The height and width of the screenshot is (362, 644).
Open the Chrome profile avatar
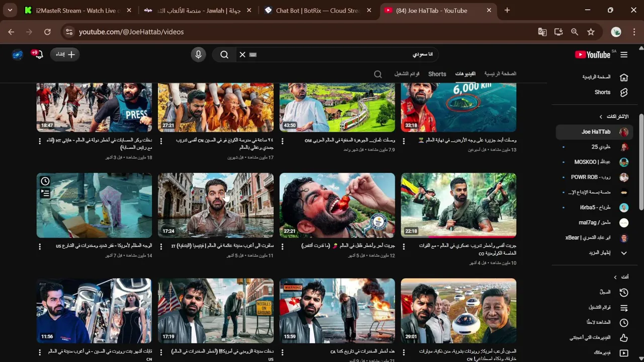616,32
